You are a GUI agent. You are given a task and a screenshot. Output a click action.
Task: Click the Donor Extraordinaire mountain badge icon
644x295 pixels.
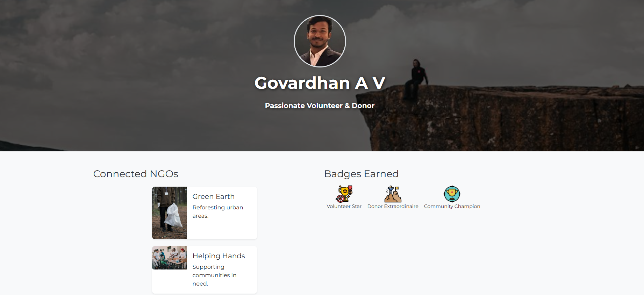393,194
